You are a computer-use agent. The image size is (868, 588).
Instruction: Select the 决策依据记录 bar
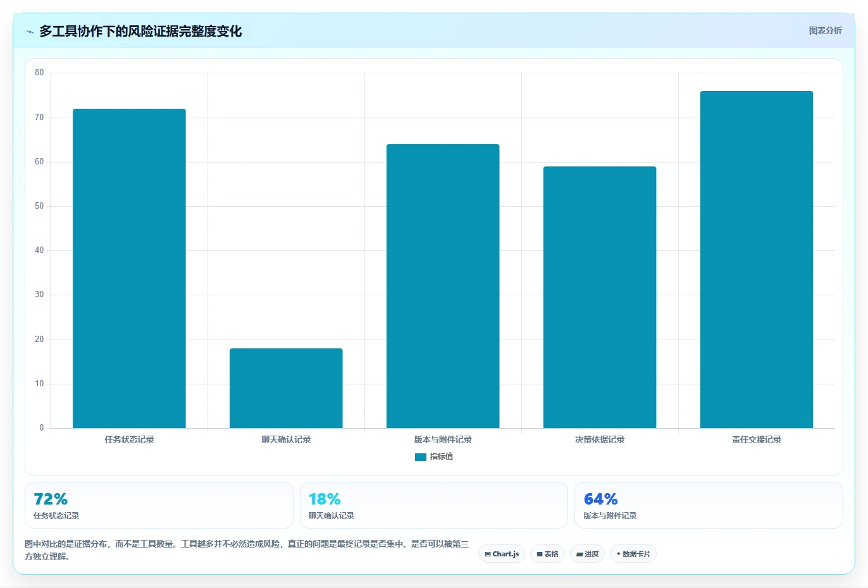click(600, 297)
